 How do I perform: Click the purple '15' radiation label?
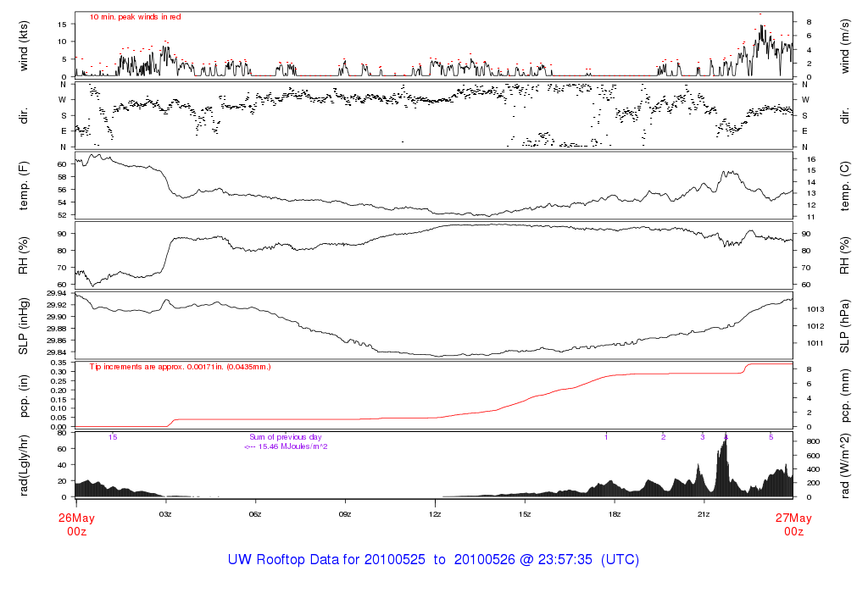point(113,437)
